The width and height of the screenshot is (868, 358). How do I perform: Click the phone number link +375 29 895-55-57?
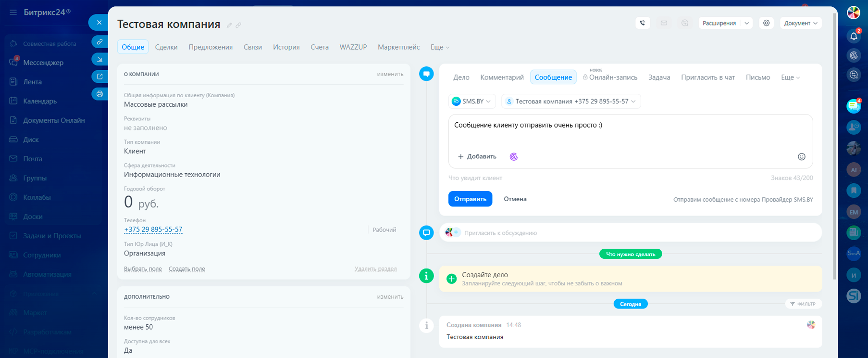pos(153,230)
